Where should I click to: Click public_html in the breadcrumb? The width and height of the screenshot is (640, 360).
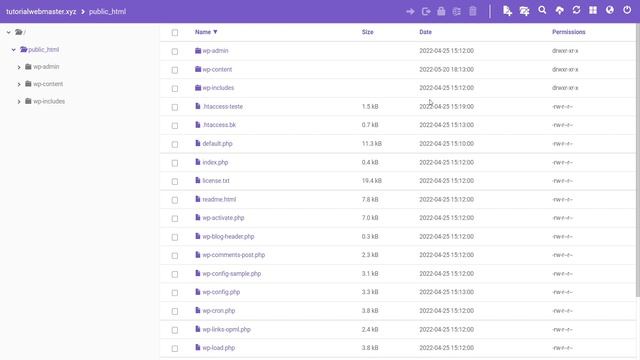tap(107, 11)
